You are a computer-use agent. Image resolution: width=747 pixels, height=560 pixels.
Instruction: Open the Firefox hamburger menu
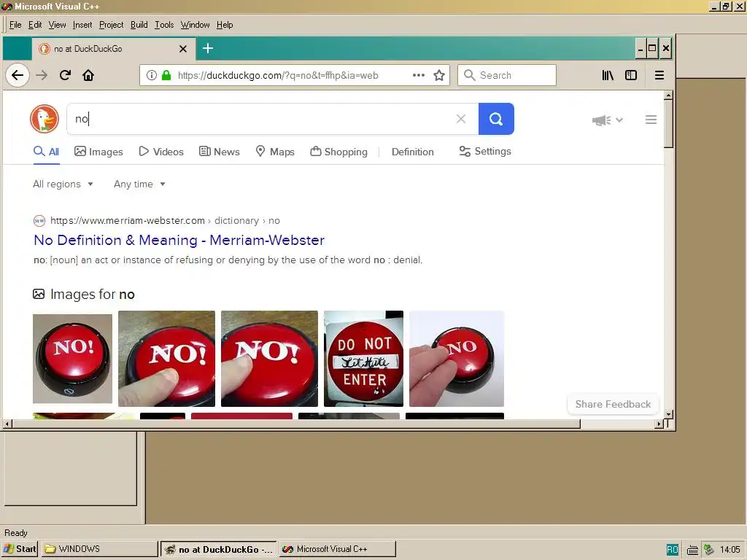click(x=659, y=75)
